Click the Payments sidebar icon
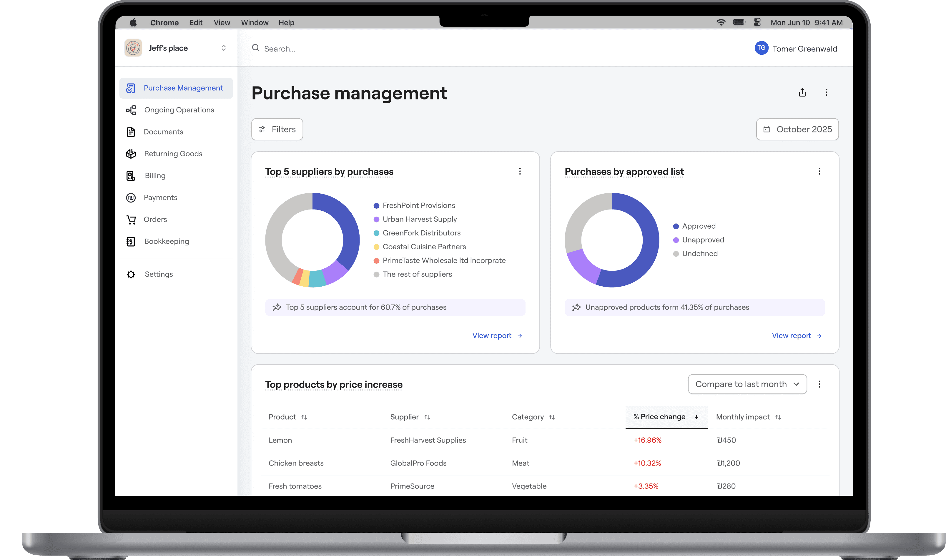The height and width of the screenshot is (560, 946). 131,198
